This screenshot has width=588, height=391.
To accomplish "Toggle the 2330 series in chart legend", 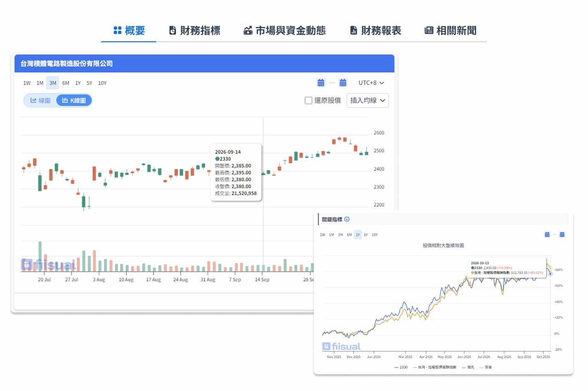I will click(401, 367).
